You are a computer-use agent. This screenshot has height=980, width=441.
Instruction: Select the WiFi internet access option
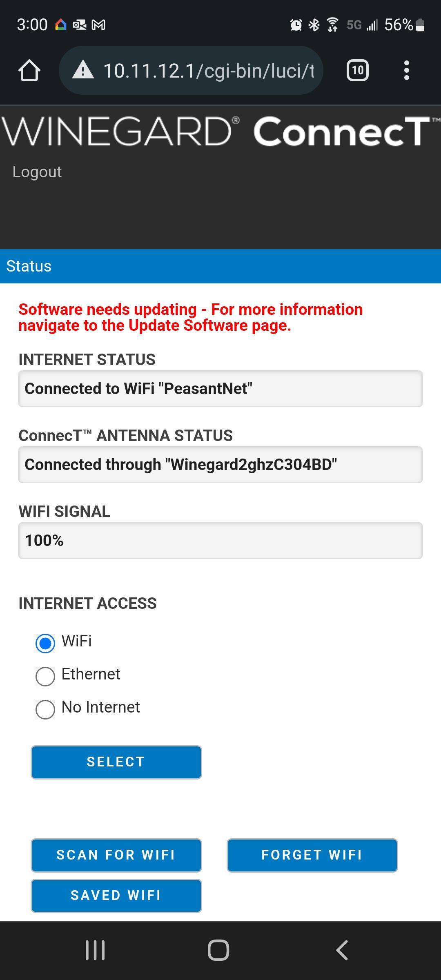45,643
